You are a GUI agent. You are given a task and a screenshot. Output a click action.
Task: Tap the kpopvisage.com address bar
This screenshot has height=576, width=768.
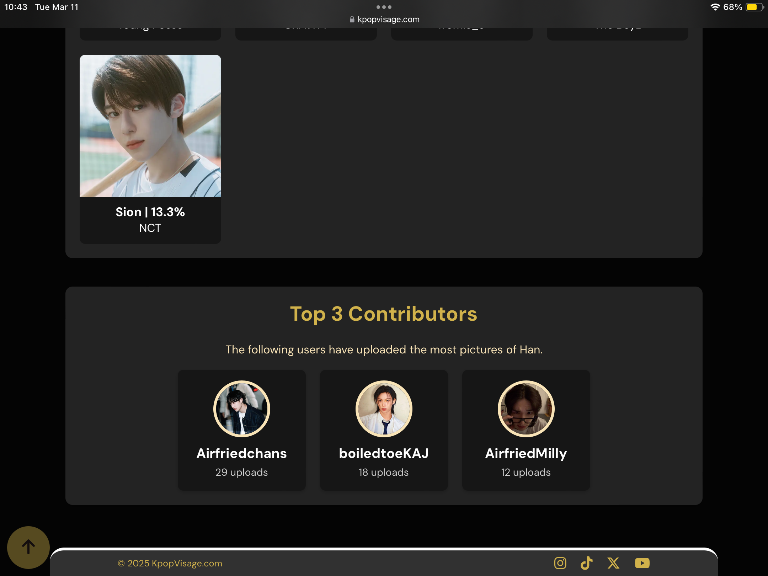384,19
